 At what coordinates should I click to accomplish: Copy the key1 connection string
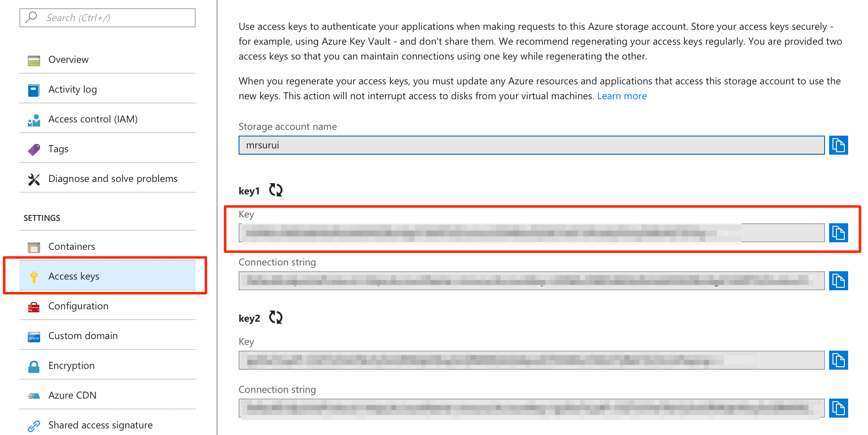pos(839,281)
